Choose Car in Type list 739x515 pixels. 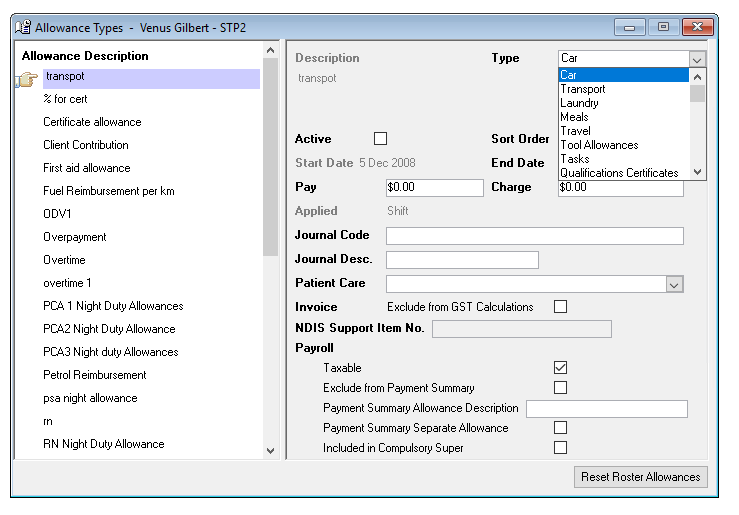[624, 75]
